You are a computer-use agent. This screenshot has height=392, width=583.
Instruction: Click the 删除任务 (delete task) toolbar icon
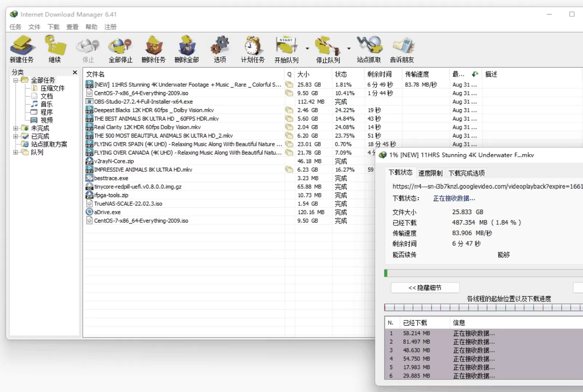154,49
